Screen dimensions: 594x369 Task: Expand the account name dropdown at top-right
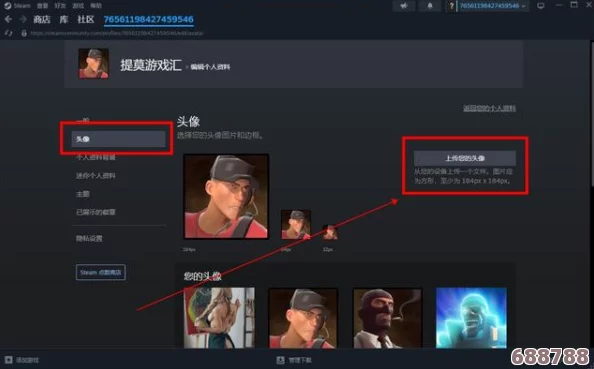pos(493,6)
